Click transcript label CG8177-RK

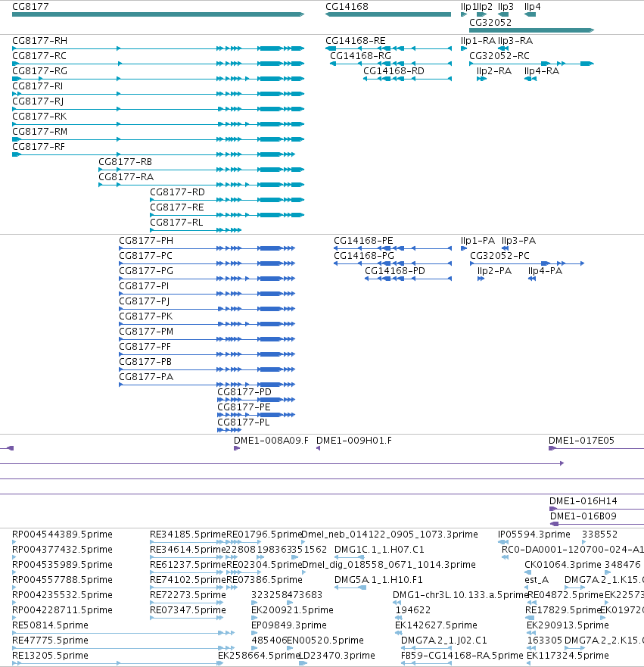point(39,117)
